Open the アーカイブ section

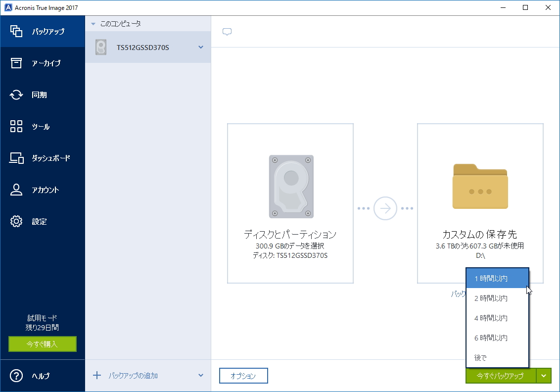click(x=43, y=63)
